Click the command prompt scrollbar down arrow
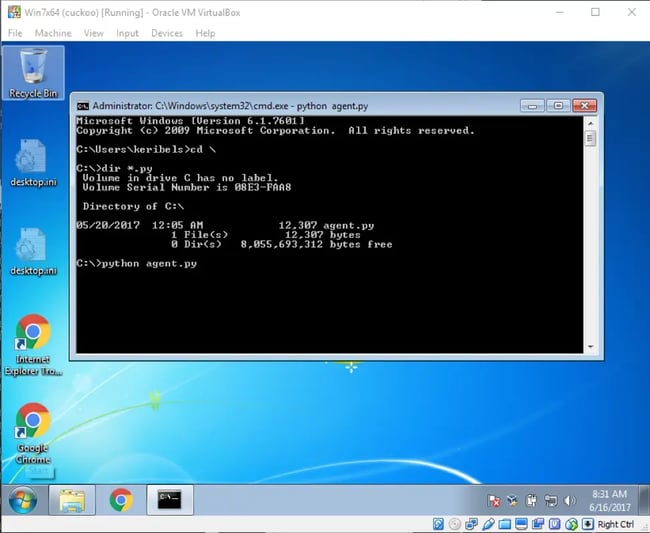The width and height of the screenshot is (650, 533). 591,346
